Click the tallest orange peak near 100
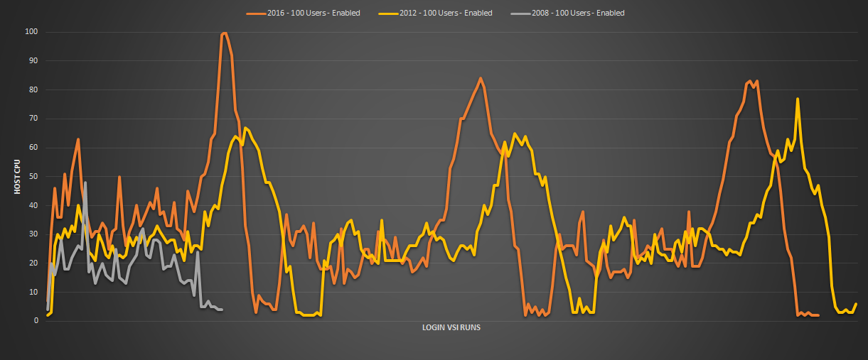The height and width of the screenshot is (360, 868). click(225, 33)
